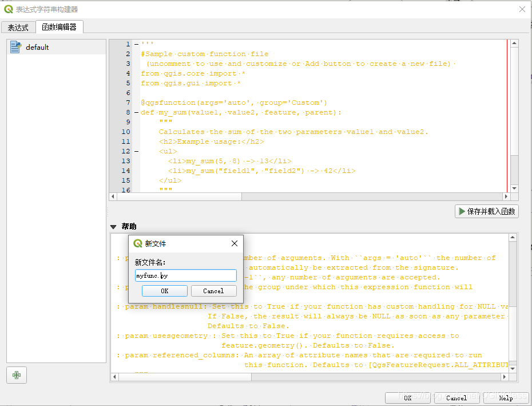Screen dimensions: 532x406
Task: Click help panel scroll down arrow
Action: 513,369
